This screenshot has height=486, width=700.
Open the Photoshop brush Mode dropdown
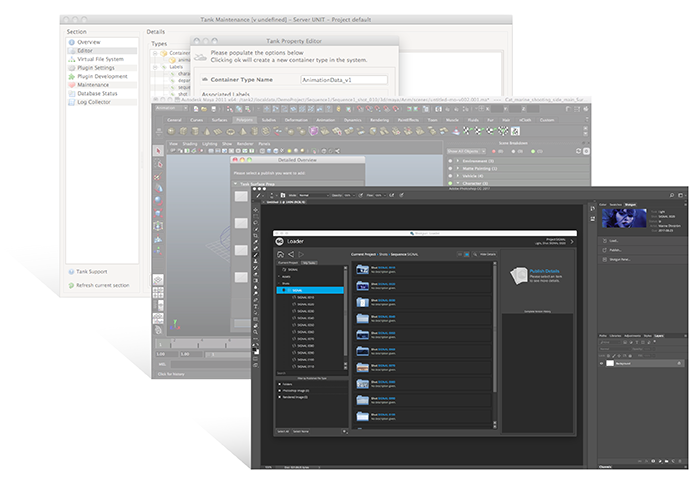click(314, 195)
